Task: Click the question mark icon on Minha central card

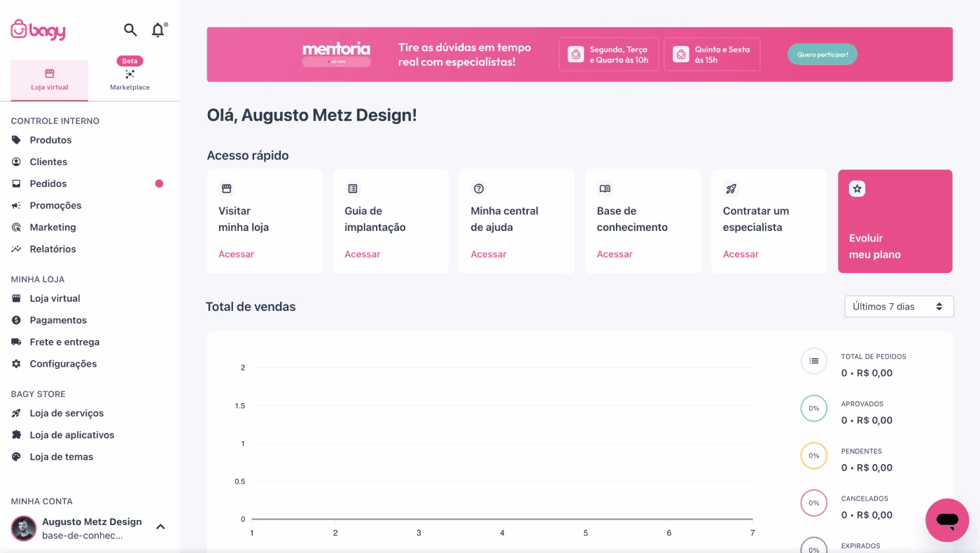Action: click(479, 188)
